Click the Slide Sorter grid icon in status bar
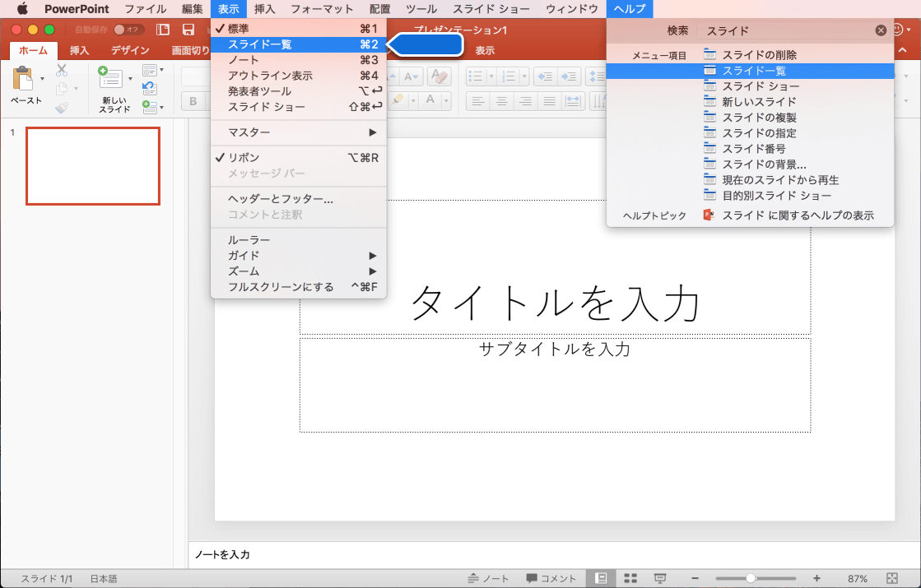Screen dimensions: 921x588 [x=630, y=578]
